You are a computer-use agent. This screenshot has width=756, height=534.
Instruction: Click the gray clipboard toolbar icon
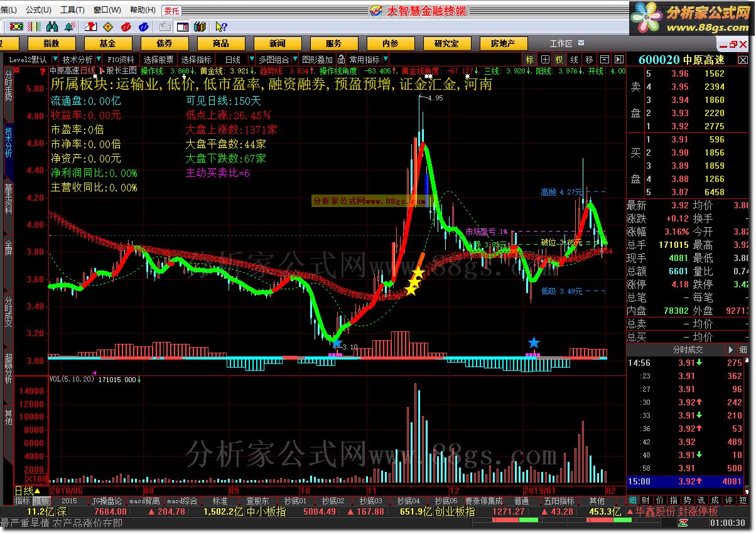[x=165, y=26]
